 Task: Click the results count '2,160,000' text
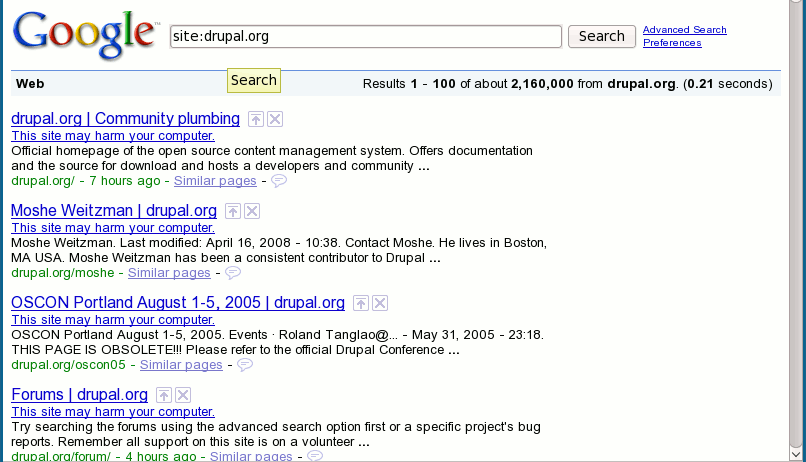[542, 84]
